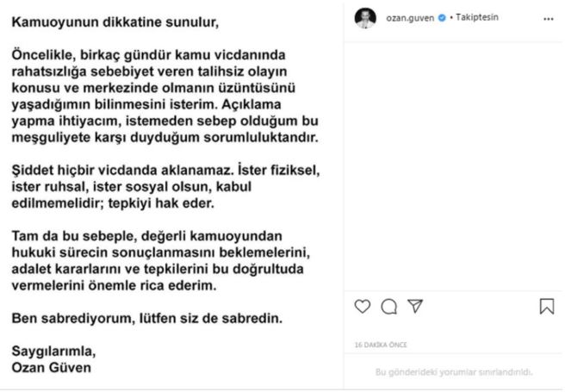Like the post with heart icon

[362, 306]
